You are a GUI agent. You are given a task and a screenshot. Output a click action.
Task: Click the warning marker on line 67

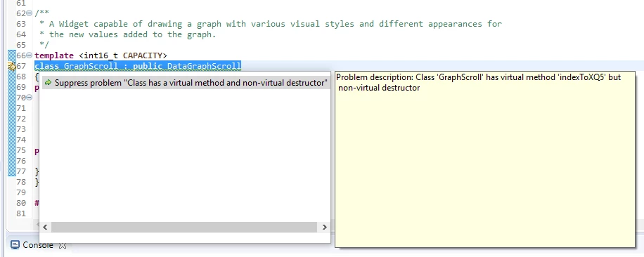tap(11, 66)
